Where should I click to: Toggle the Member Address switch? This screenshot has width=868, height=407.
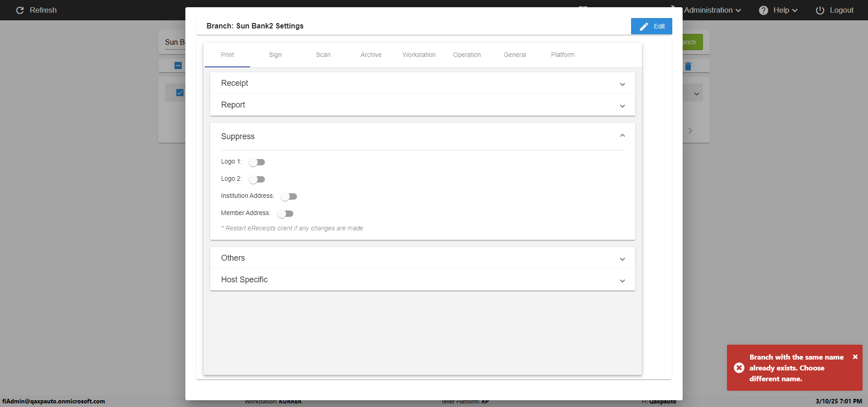coord(285,214)
